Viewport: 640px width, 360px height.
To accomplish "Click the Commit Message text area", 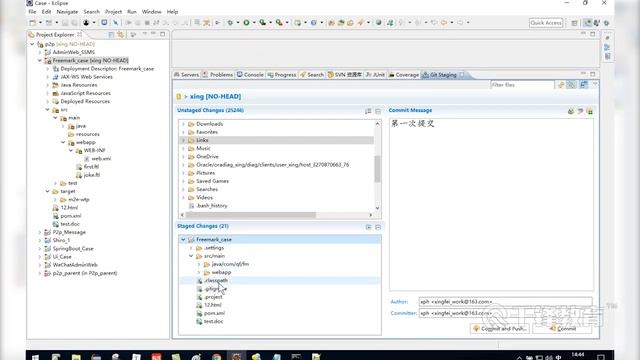I will click(491, 204).
